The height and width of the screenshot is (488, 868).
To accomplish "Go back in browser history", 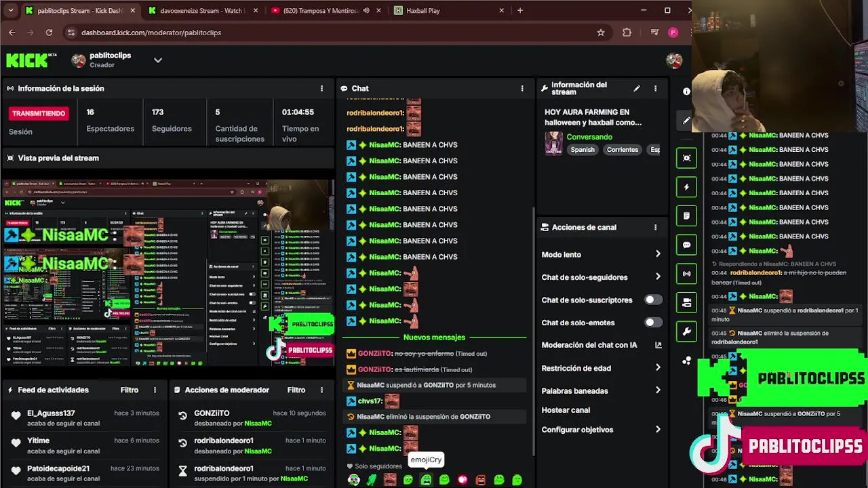I will pos(12,33).
